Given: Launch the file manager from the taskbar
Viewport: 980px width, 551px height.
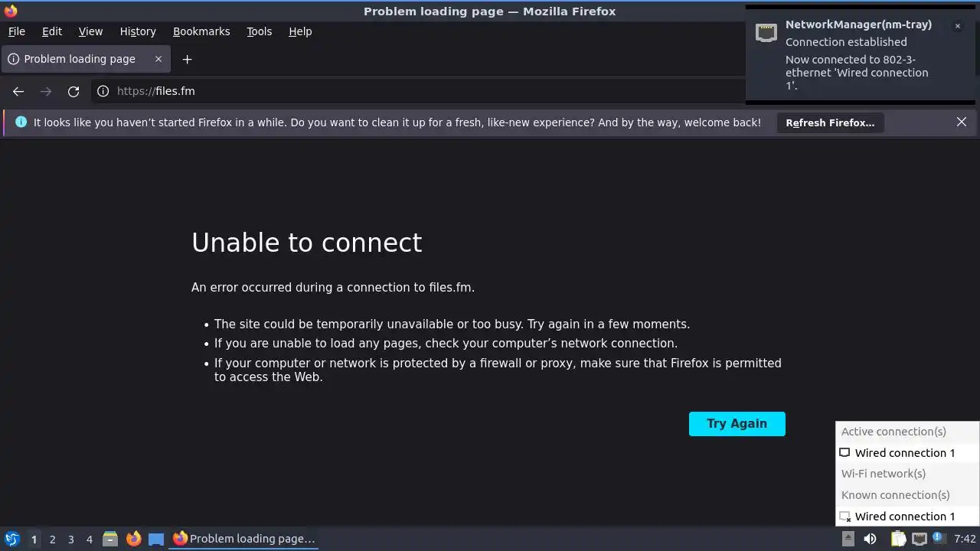Looking at the screenshot, I should [110, 539].
